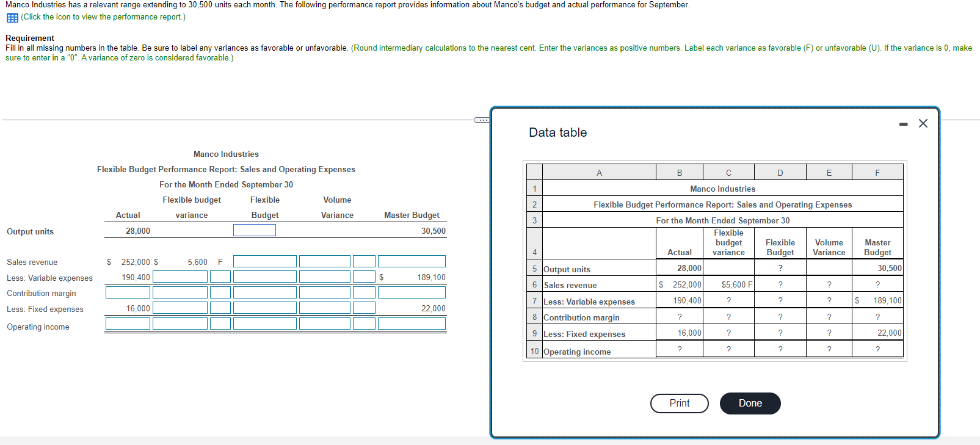
Task: Click column B header in Data table
Action: pyautogui.click(x=680, y=173)
